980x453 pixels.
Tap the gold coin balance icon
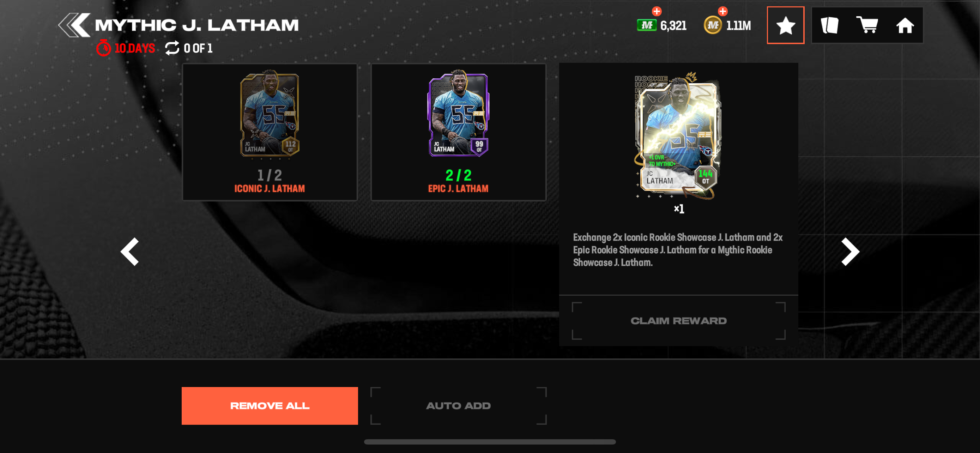click(x=713, y=25)
